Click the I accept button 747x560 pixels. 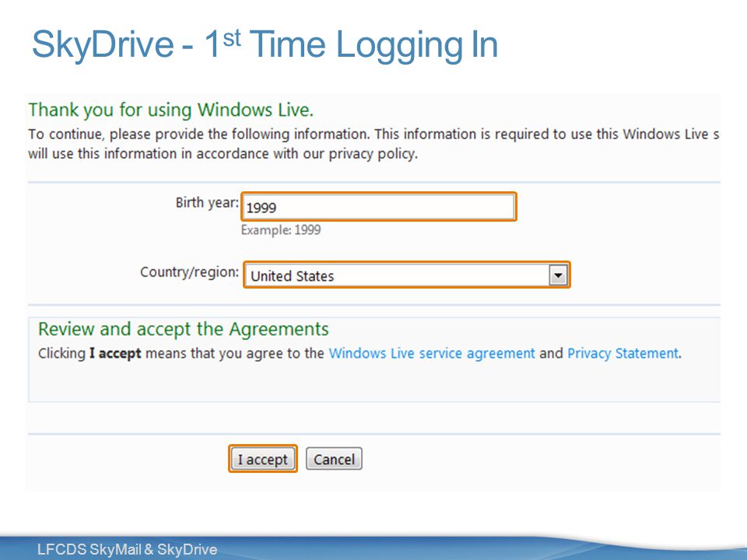coord(263,459)
